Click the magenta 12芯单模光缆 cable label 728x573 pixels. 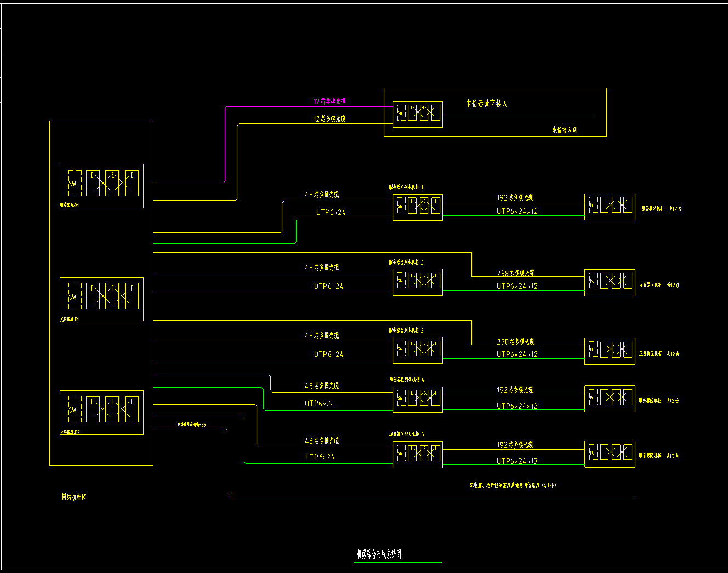[329, 101]
